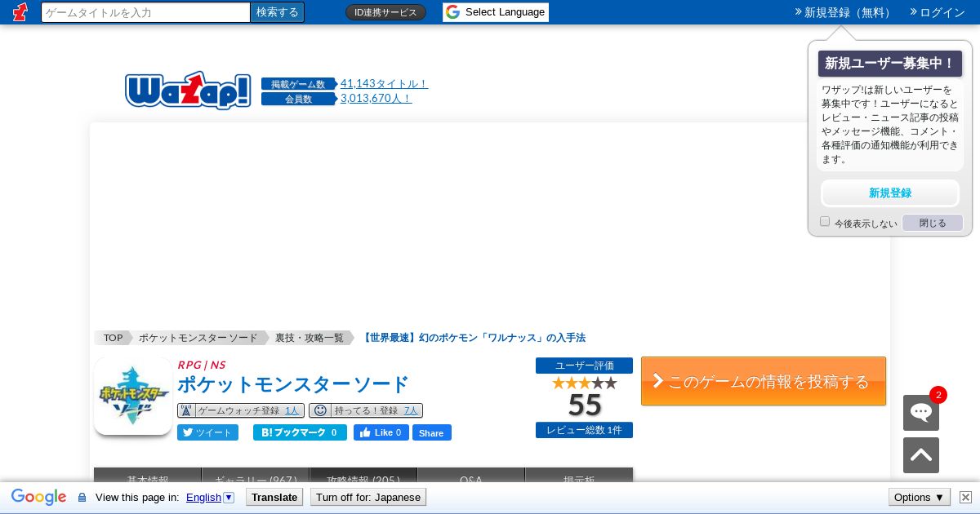Open the translate language dropdown arrow
980x514 pixels.
(x=229, y=497)
